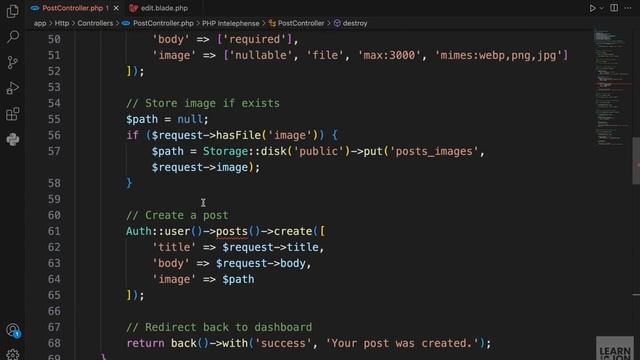Open the Run and Debug view

[12, 88]
